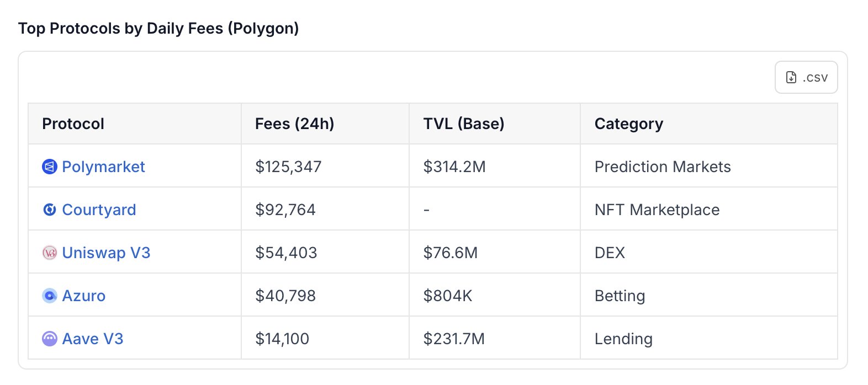The height and width of the screenshot is (385, 868).
Task: Open the Polymarket protocol link
Action: pyautogui.click(x=103, y=167)
